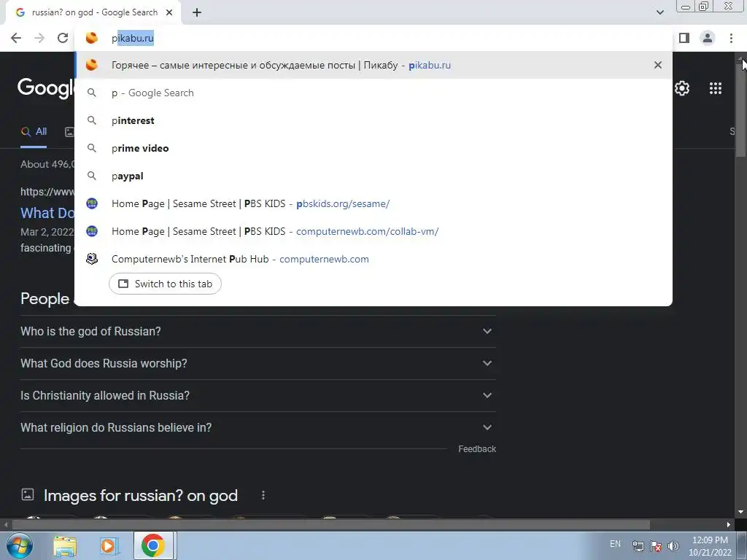The width and height of the screenshot is (747, 560).
Task: Click the forward navigation arrow
Action: 39,38
